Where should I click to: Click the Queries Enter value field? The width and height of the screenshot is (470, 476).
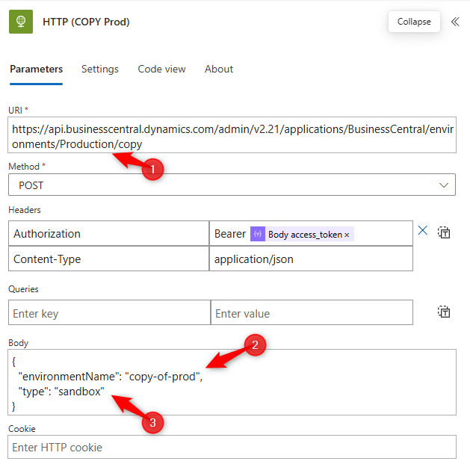point(312,312)
